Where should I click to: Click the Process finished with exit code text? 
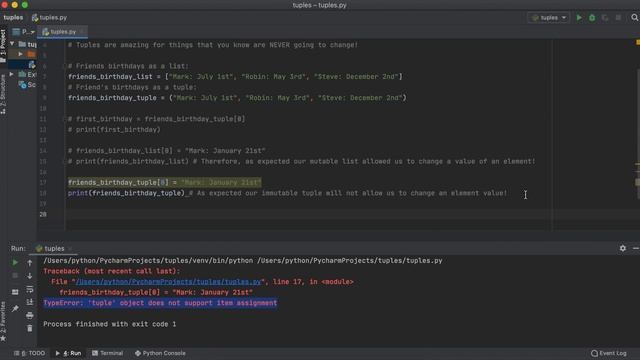click(109, 324)
